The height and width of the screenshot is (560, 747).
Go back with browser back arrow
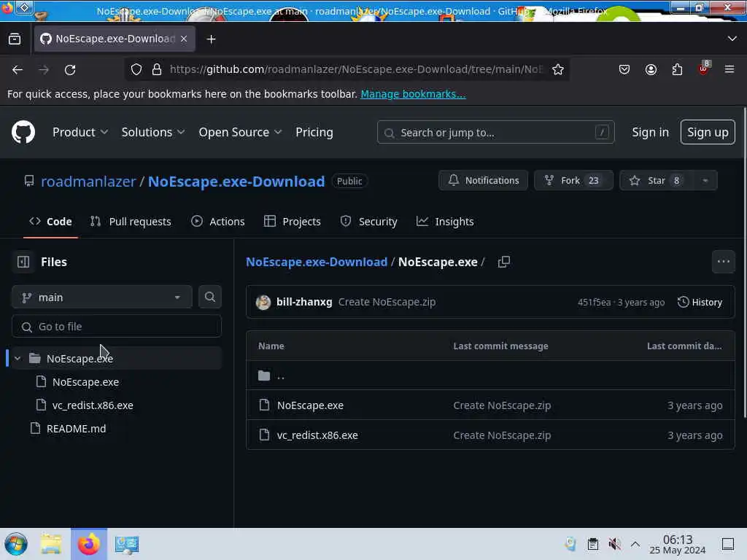18,70
